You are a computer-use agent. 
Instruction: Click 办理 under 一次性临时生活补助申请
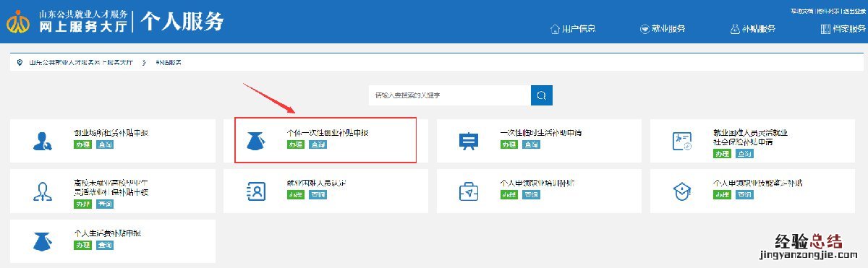tap(509, 144)
